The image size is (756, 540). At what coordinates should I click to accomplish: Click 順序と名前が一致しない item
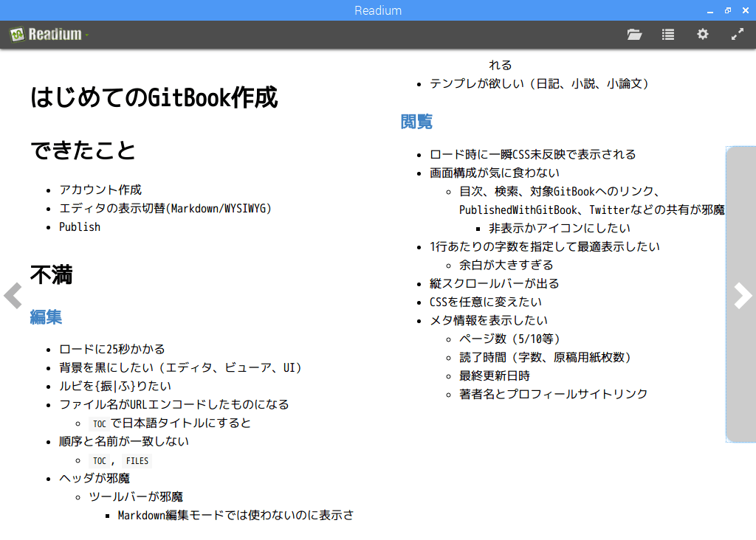tap(124, 441)
